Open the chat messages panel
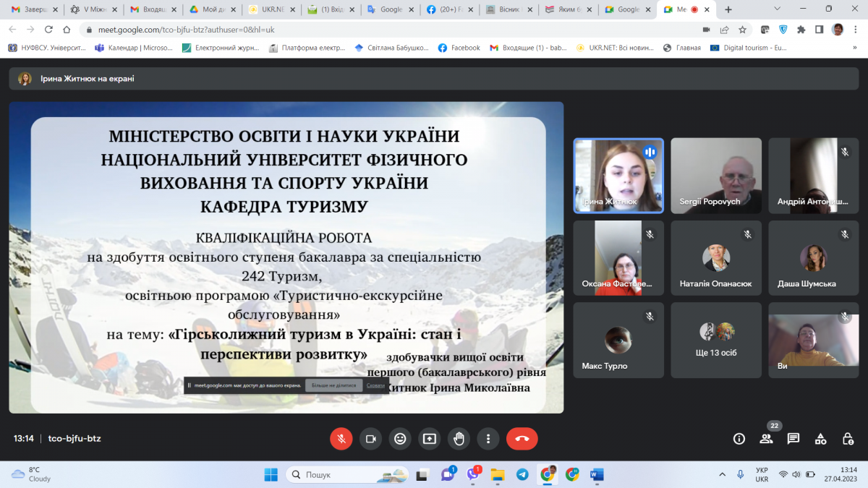 pyautogui.click(x=793, y=438)
